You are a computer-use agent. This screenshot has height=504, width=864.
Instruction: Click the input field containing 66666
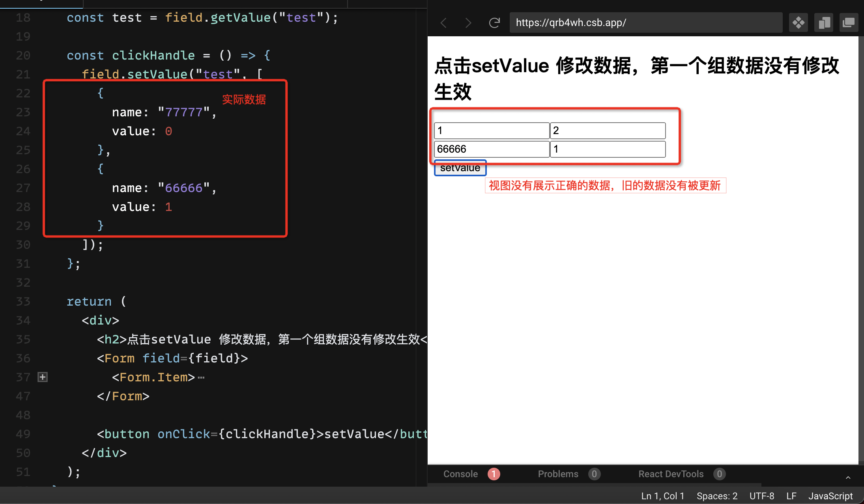(x=492, y=149)
